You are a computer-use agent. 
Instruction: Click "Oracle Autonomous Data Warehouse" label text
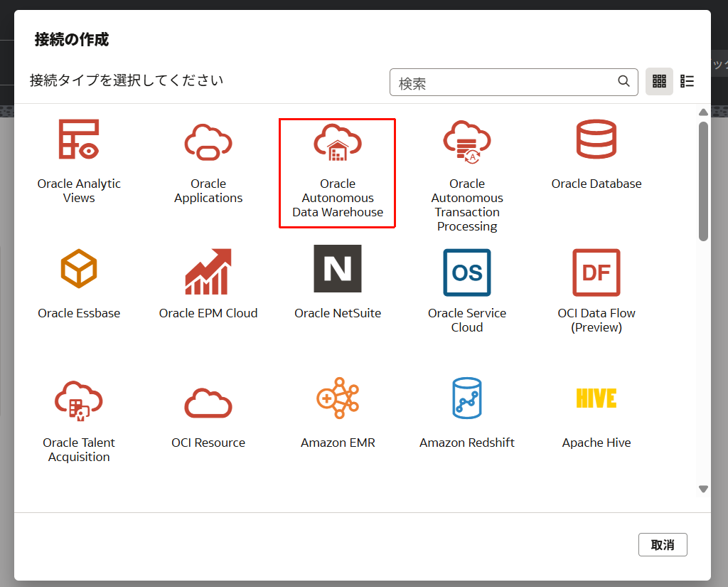tap(338, 198)
